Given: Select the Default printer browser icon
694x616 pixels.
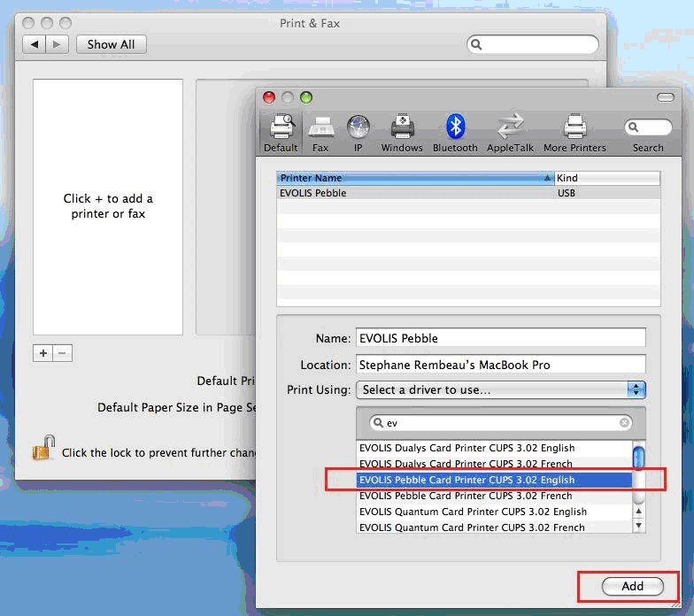Looking at the screenshot, I should [x=281, y=133].
